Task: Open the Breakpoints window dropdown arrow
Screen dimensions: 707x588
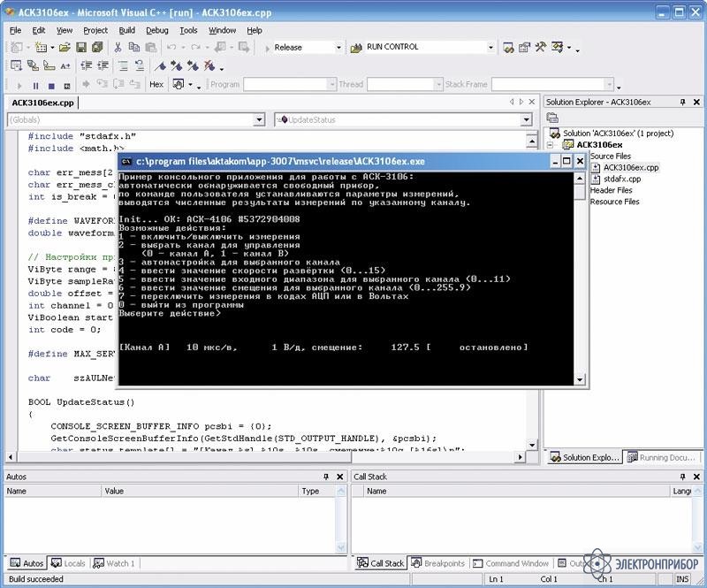Action: tap(190, 84)
